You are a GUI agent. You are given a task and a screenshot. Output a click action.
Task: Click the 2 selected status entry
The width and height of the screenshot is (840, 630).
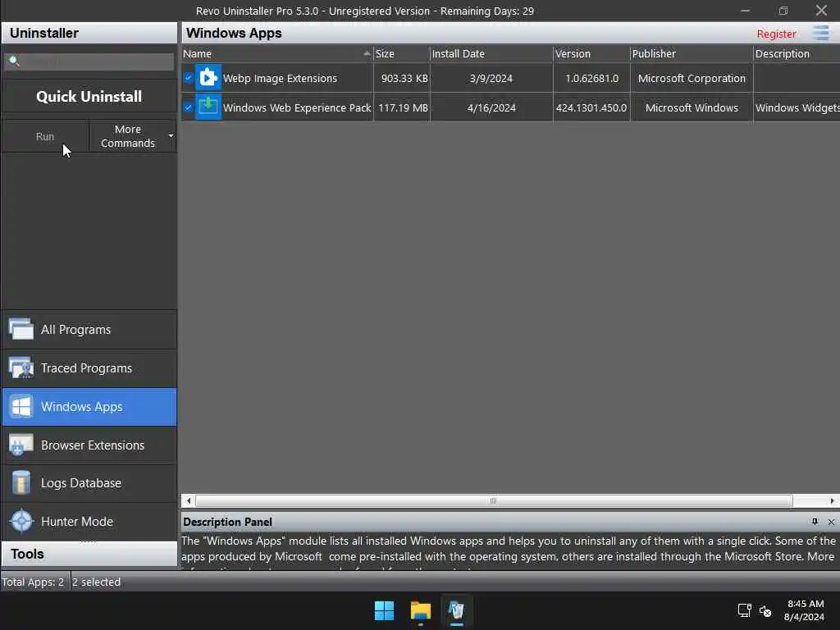pyautogui.click(x=97, y=582)
